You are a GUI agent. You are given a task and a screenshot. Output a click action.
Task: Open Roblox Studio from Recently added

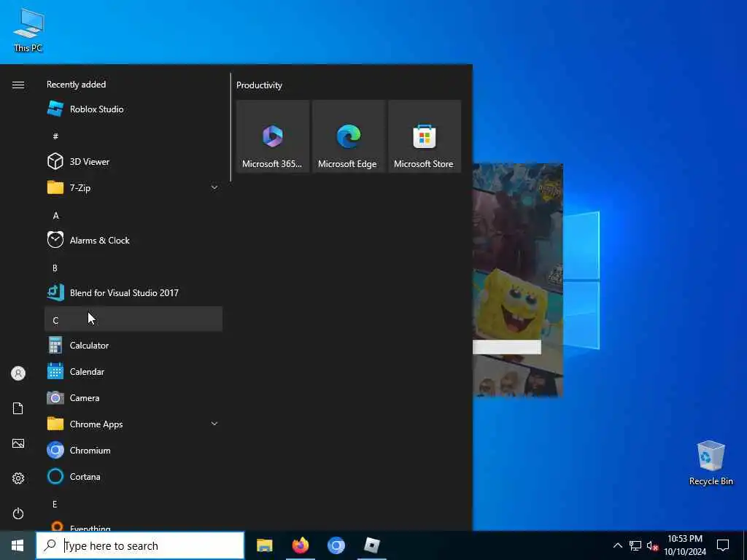(133, 109)
